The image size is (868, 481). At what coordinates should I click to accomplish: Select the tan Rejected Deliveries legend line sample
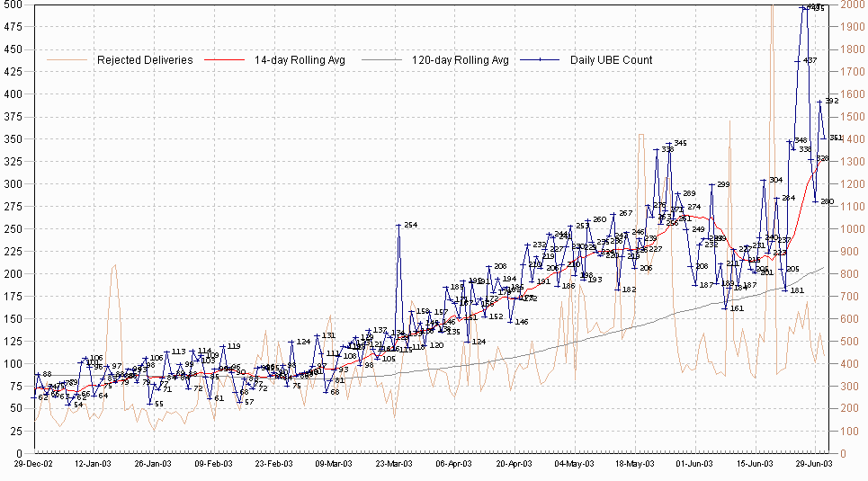click(67, 59)
